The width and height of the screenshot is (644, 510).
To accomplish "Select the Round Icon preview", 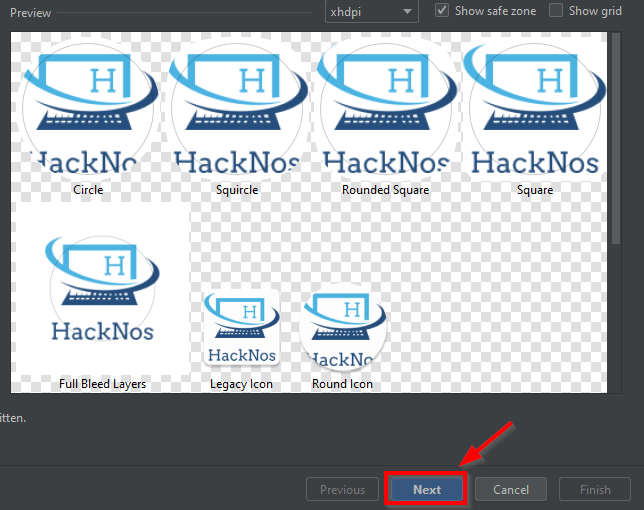I will (x=343, y=327).
